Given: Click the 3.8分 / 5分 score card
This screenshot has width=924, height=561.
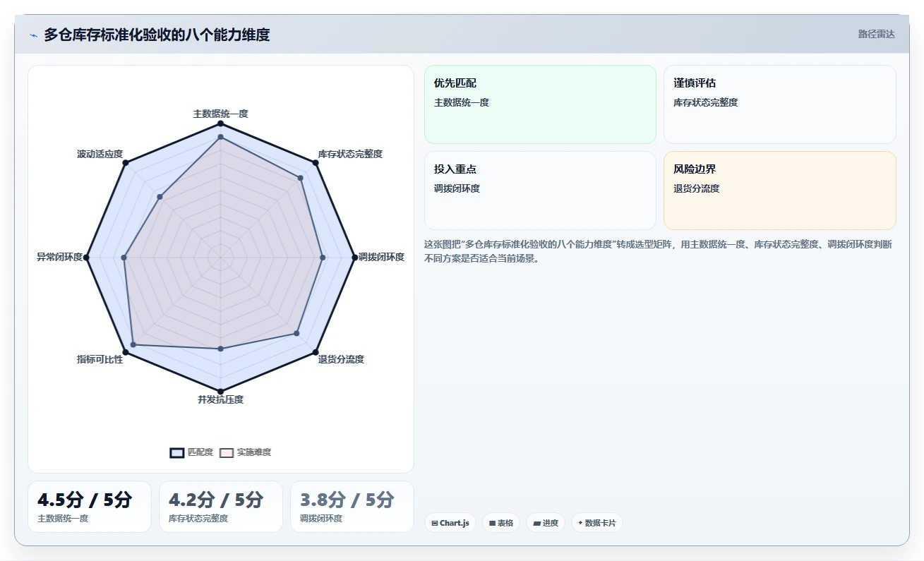Looking at the screenshot, I should [x=352, y=507].
